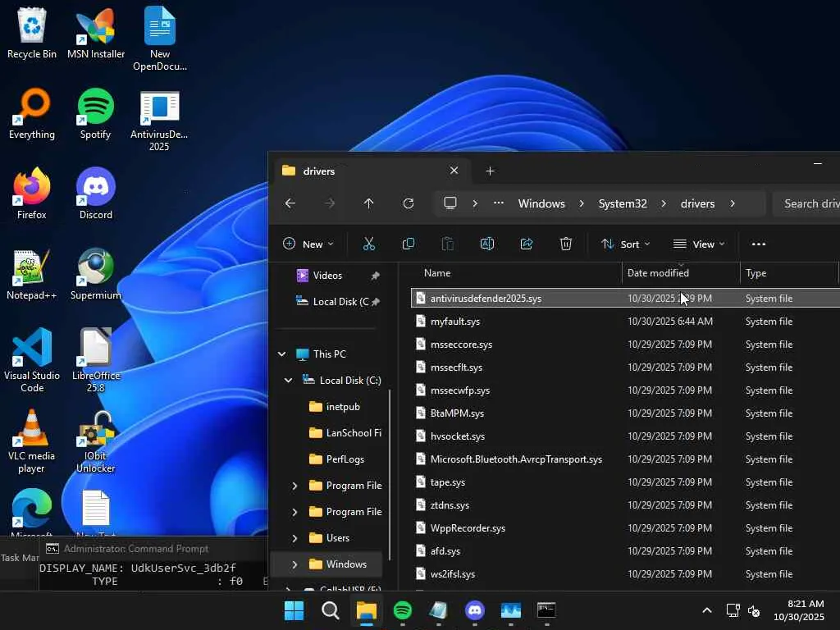Expand the Users folder in tree
The width and height of the screenshot is (840, 630).
[294, 538]
